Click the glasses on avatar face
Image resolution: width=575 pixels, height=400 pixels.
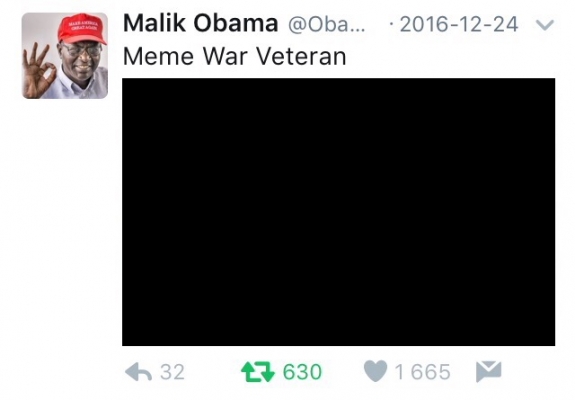pos(81,49)
